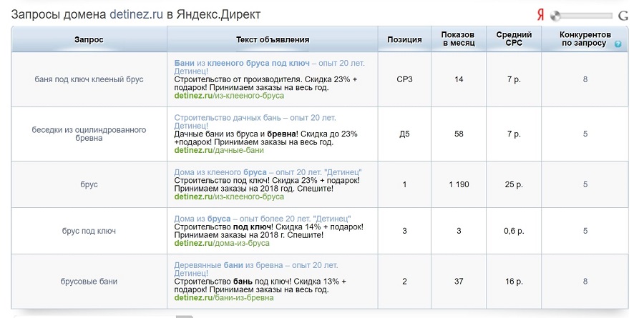Click the Yandex/Google slider knob
644x318 pixels.
click(x=555, y=16)
